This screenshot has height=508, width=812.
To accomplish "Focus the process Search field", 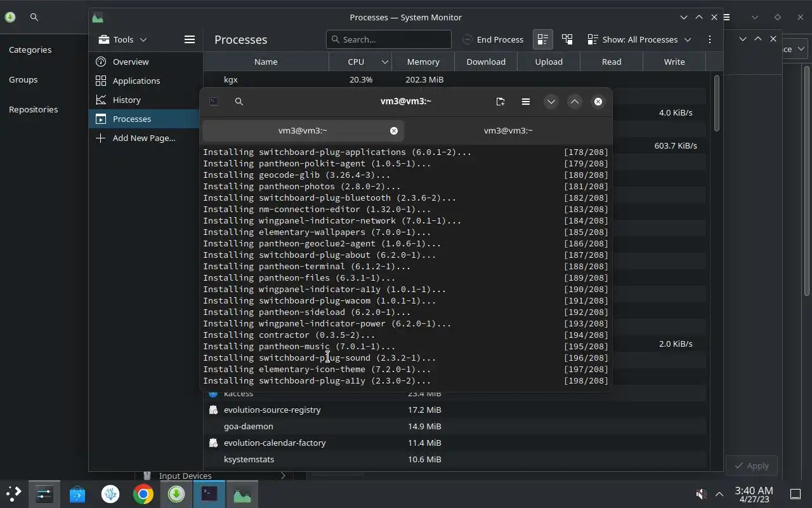I will tap(388, 39).
